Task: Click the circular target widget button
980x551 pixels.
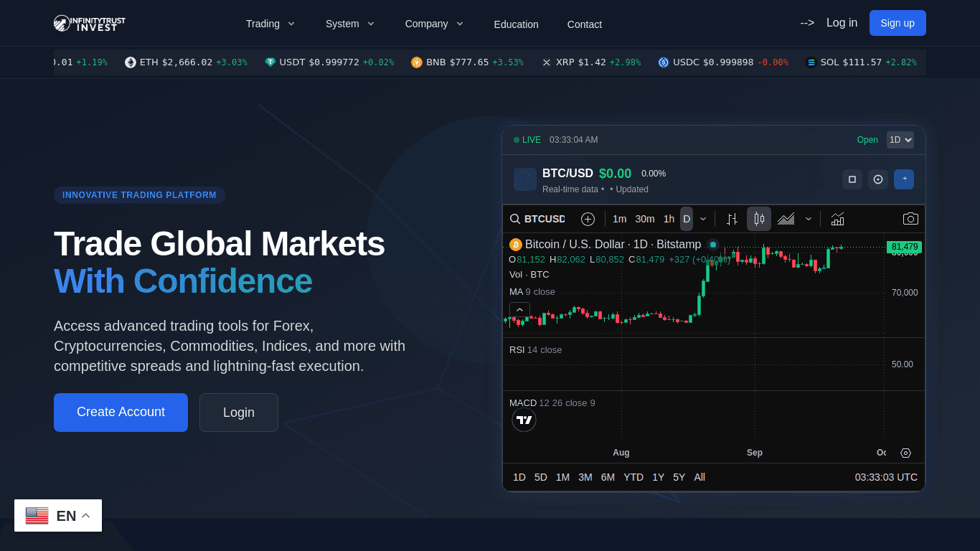Action: pyautogui.click(x=878, y=179)
